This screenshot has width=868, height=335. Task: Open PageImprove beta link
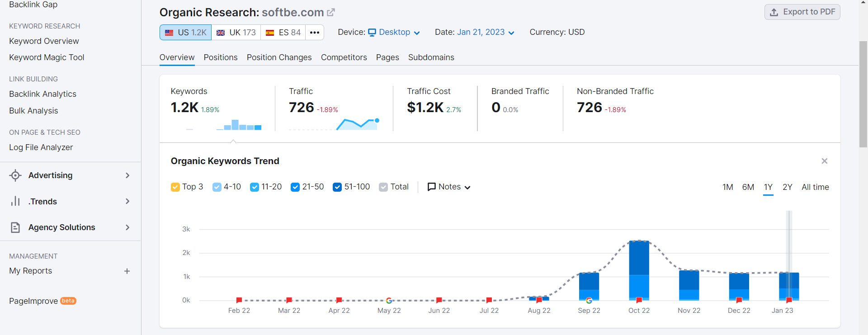(42, 301)
